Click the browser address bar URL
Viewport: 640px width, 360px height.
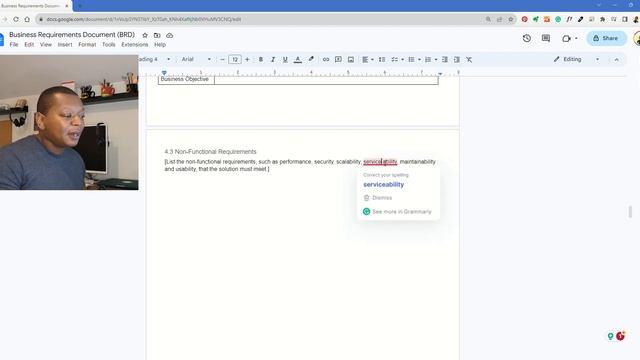(144, 19)
